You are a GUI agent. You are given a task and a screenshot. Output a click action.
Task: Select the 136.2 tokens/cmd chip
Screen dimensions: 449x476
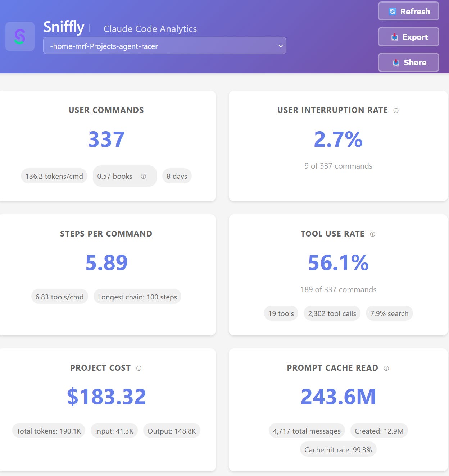54,176
